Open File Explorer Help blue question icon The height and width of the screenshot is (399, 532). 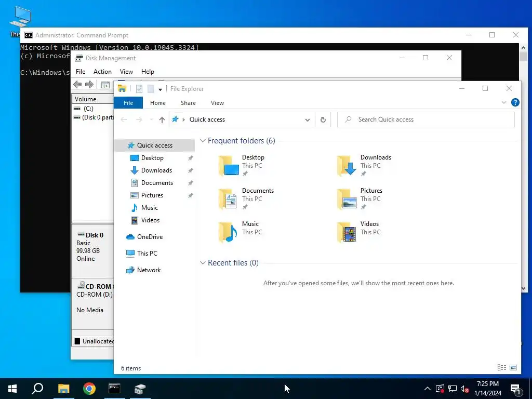(515, 102)
